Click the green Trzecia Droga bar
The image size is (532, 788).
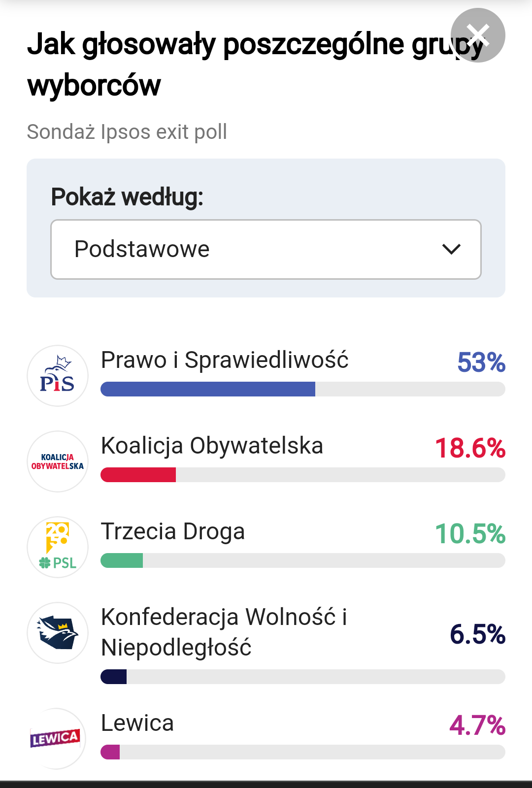pos(122,560)
